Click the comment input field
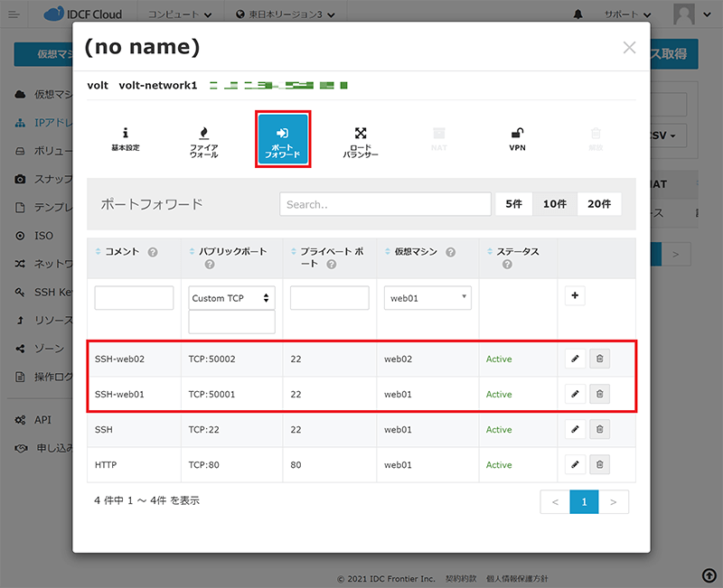 134,298
